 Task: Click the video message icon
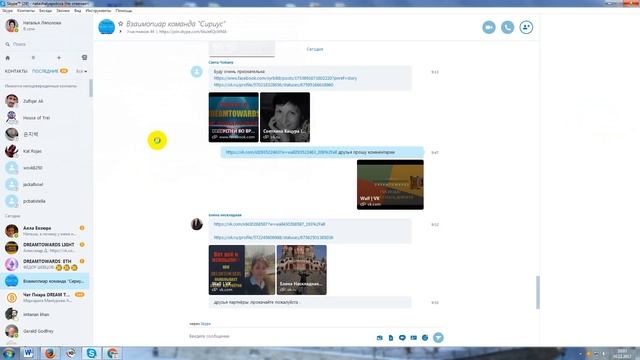click(402, 338)
